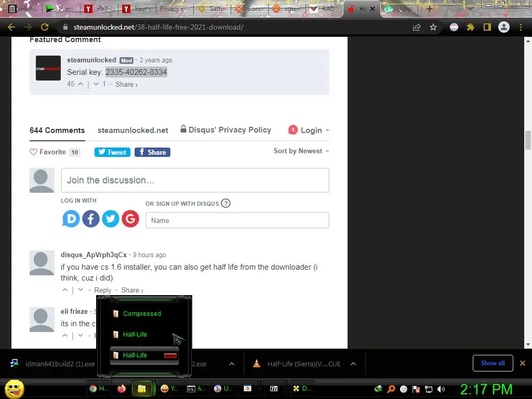
Task: Open the Chrome profile avatar menu
Action: (504, 27)
